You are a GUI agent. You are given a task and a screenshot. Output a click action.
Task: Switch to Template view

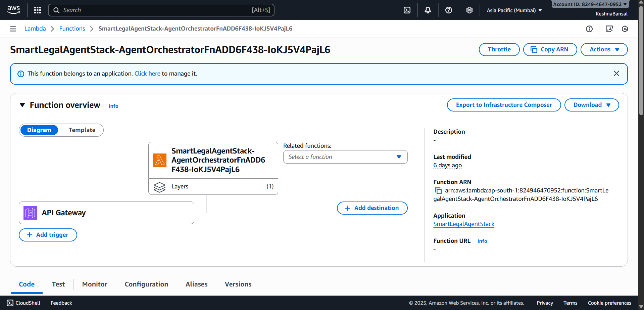tap(82, 130)
